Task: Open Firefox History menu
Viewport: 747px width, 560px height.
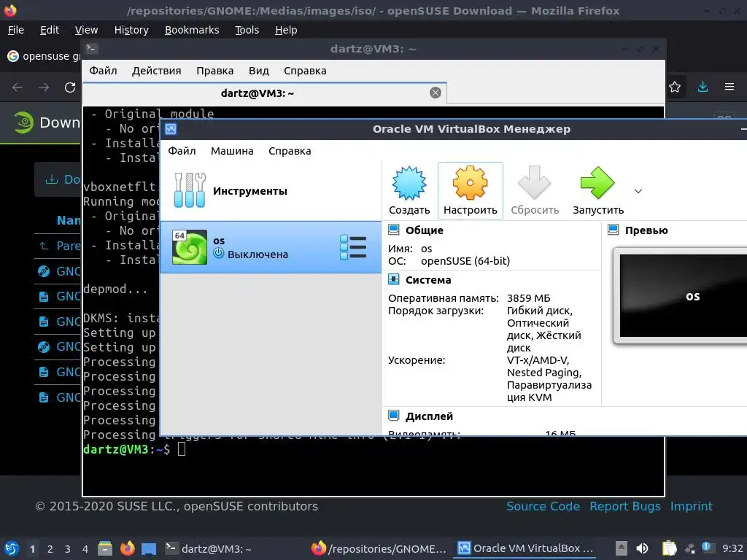Action: pos(131,30)
